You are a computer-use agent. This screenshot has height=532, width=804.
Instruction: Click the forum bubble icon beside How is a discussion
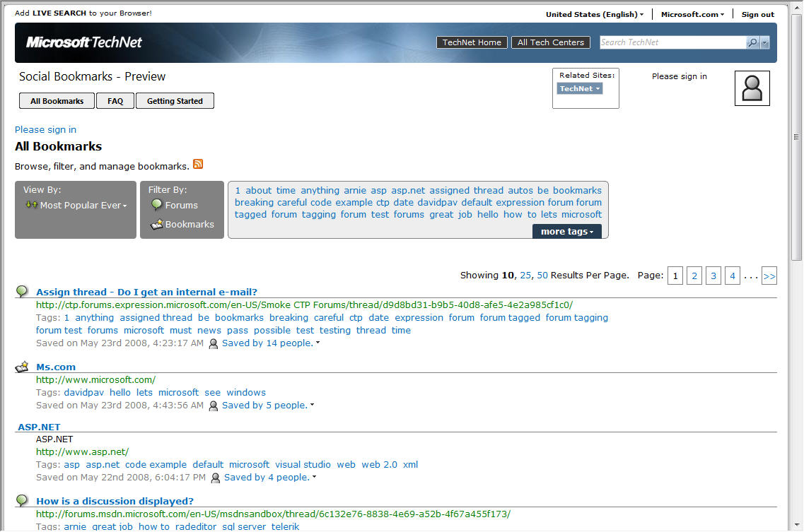click(x=22, y=501)
